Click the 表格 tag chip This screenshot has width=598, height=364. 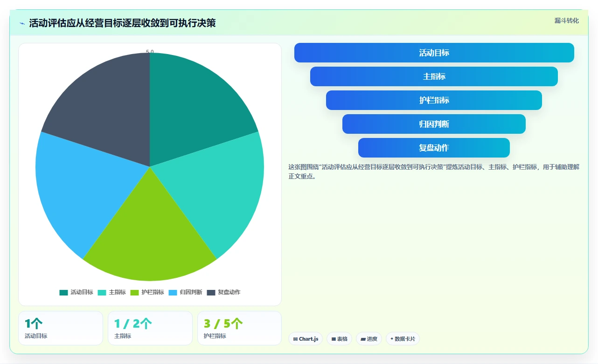[339, 339]
